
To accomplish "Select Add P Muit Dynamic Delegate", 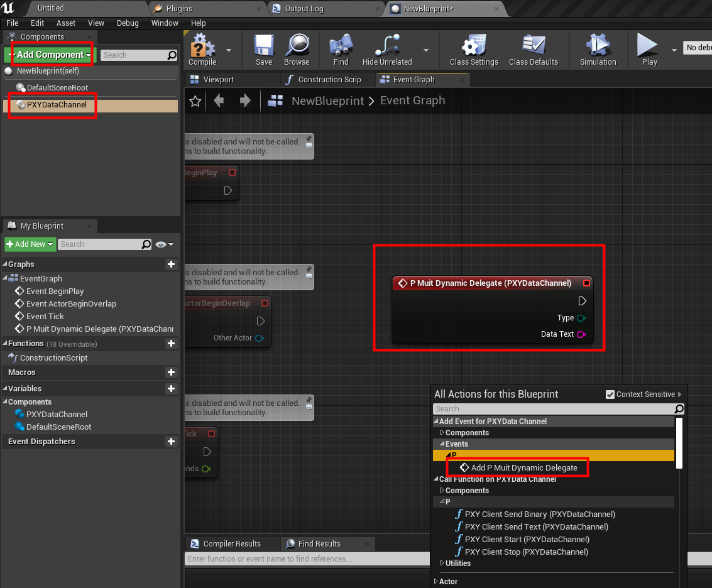I will click(x=523, y=467).
